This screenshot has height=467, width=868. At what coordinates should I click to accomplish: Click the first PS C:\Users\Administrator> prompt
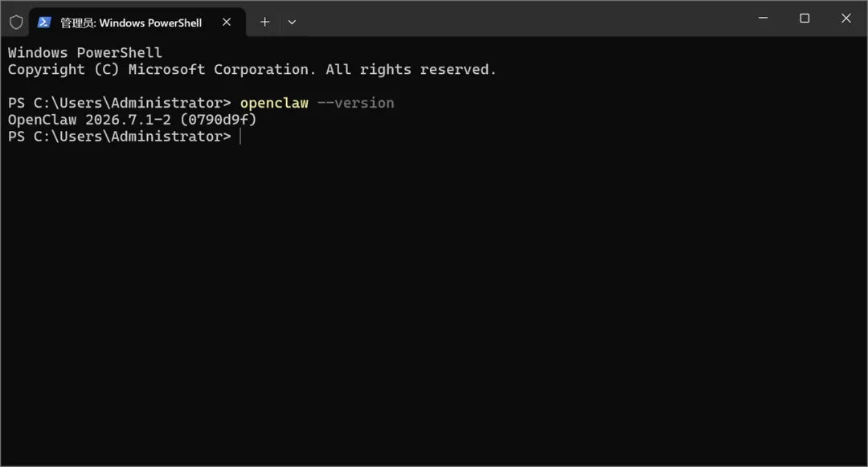point(119,103)
